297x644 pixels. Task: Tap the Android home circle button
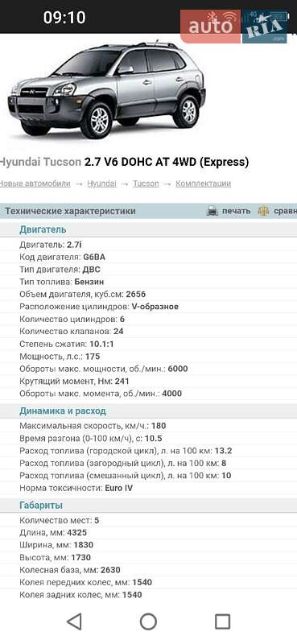tap(148, 621)
